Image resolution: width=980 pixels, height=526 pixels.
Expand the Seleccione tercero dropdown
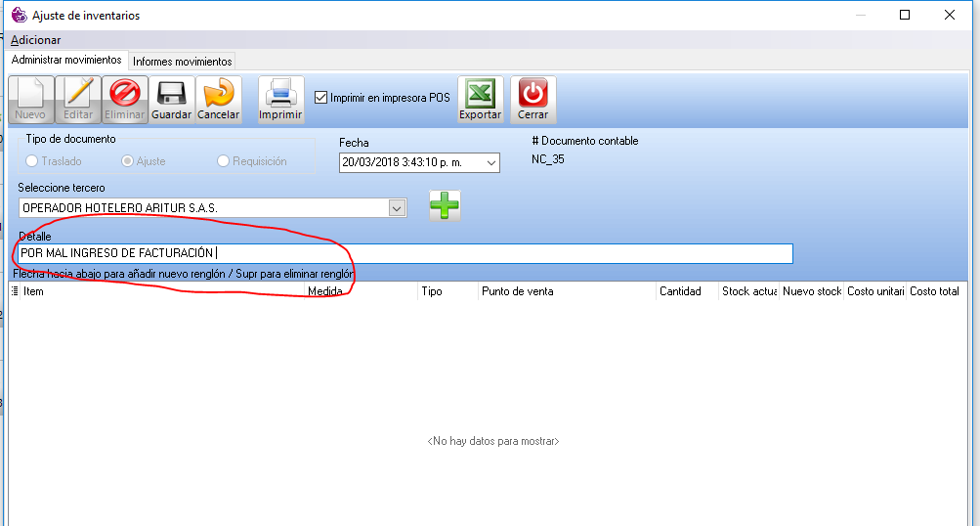(x=397, y=208)
